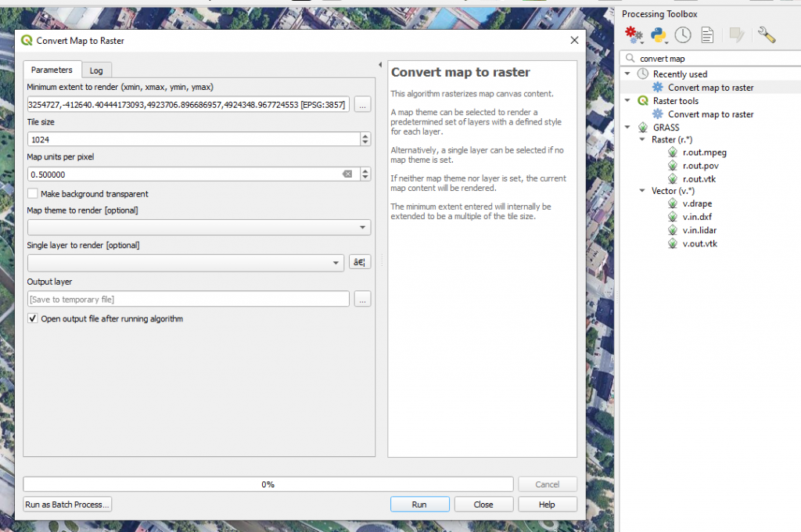
Task: Select v.in.lidar algorithm
Action: pos(699,230)
